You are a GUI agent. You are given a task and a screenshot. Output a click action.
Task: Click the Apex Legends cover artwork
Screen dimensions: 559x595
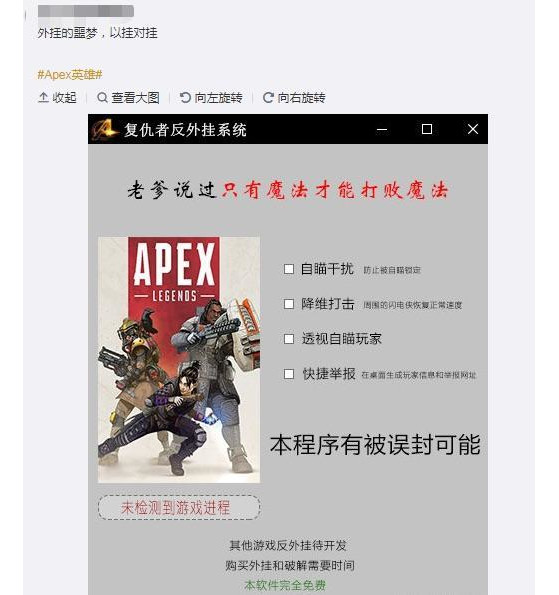coord(179,360)
